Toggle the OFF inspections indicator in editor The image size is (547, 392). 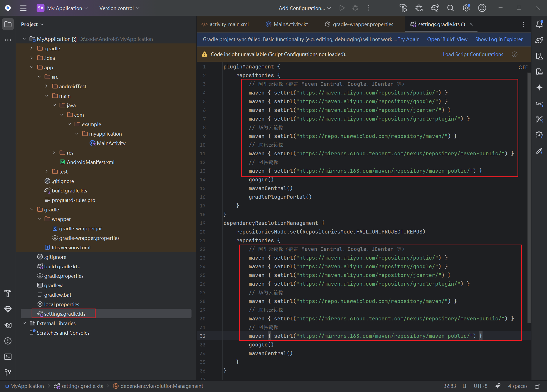tap(523, 67)
